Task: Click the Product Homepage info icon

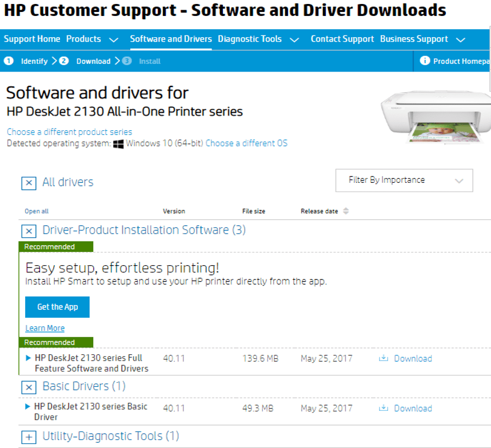Action: [x=425, y=61]
